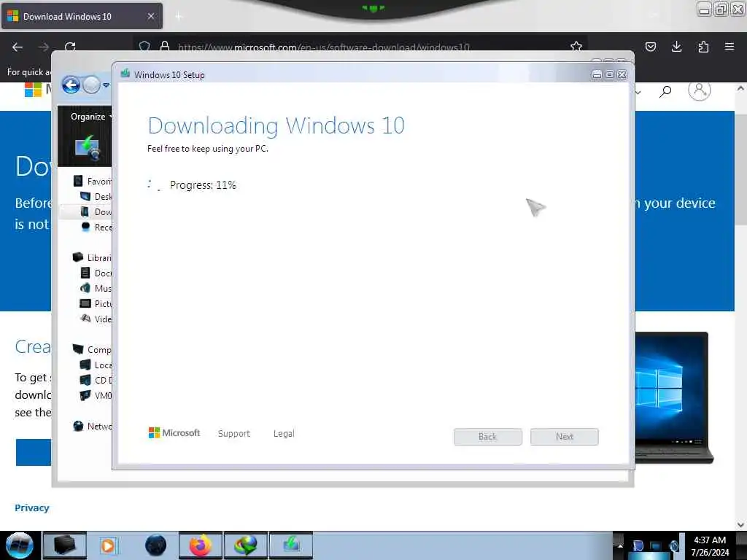
Task: Click the Explorer back navigation button
Action: [71, 86]
